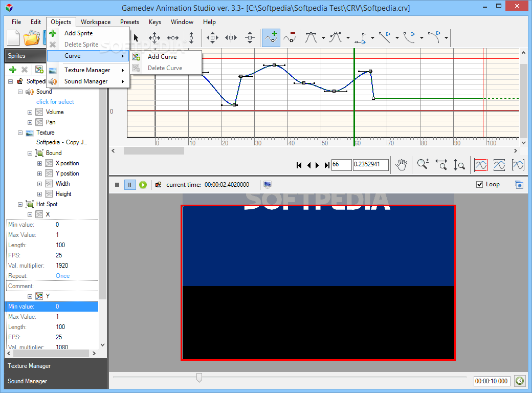Click the green plus in Sprites panel

coord(13,70)
